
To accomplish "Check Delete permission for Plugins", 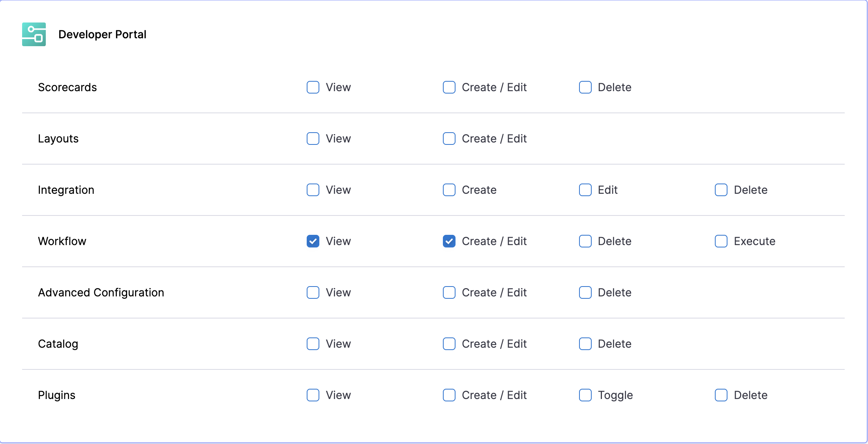I will tap(721, 395).
